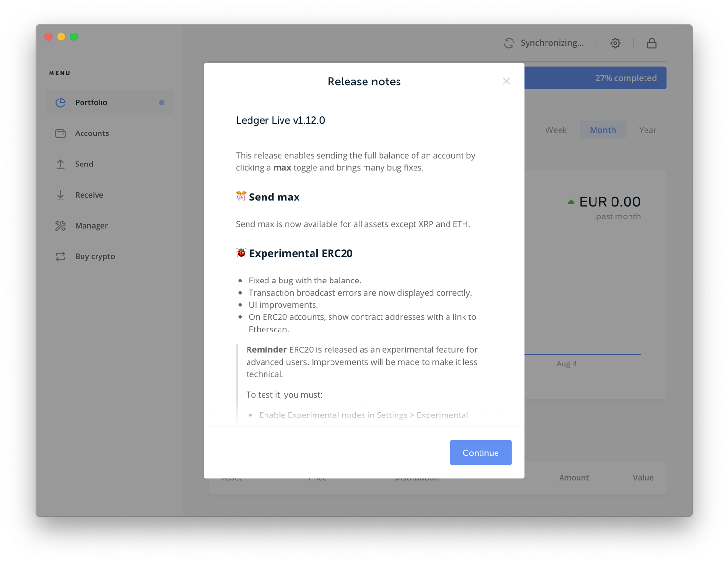Click the Value column header
This screenshot has width=728, height=564.
(643, 477)
